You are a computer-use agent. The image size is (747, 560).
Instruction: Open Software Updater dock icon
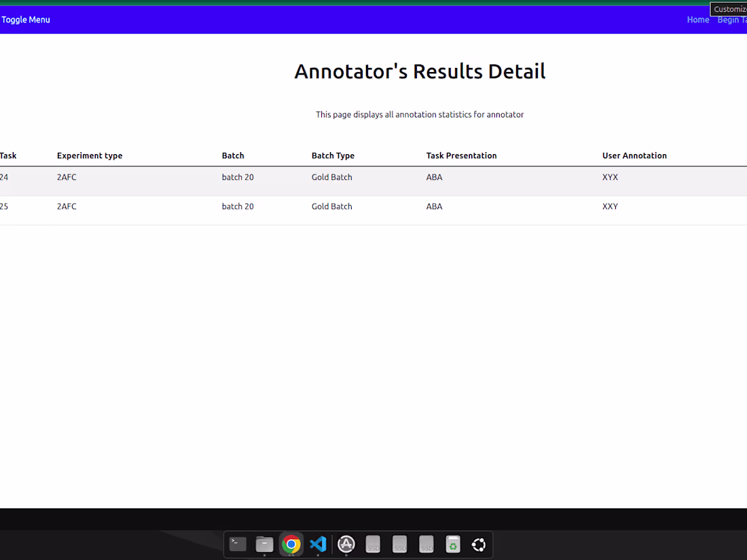coord(346,544)
